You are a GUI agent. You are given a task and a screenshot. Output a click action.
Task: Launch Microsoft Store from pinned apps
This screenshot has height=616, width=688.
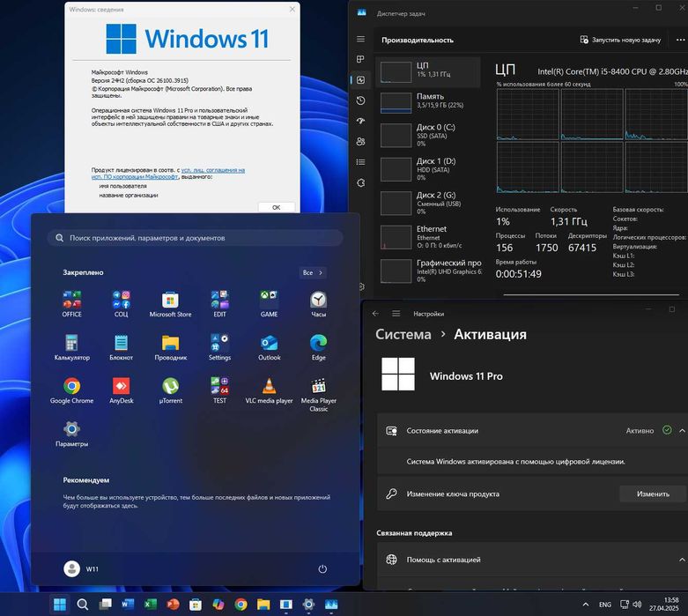pyautogui.click(x=170, y=303)
